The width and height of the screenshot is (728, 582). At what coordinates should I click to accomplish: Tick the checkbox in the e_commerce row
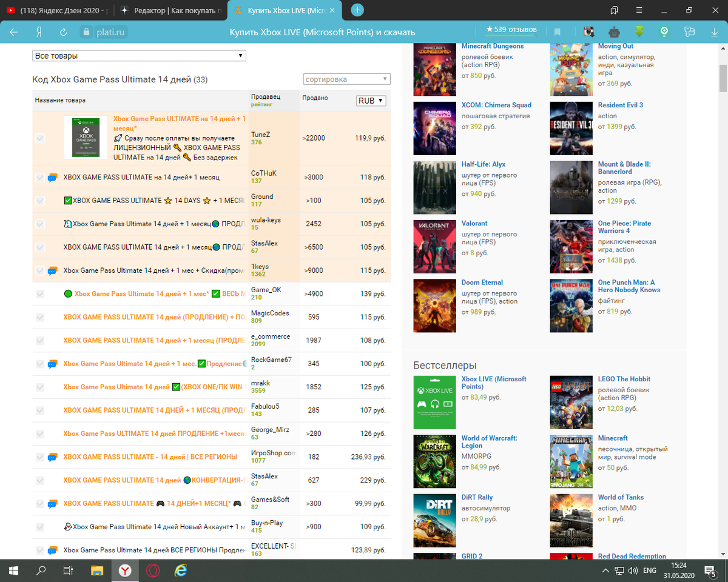click(x=40, y=340)
